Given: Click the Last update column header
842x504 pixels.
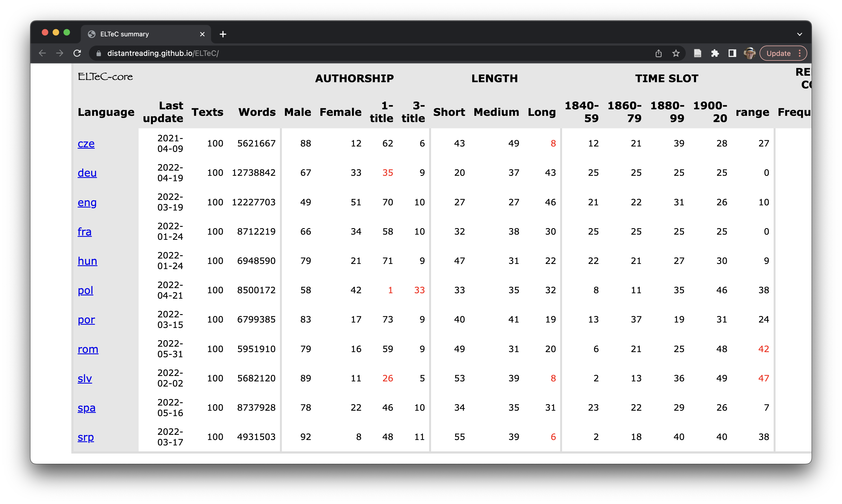Looking at the screenshot, I should click(x=163, y=112).
